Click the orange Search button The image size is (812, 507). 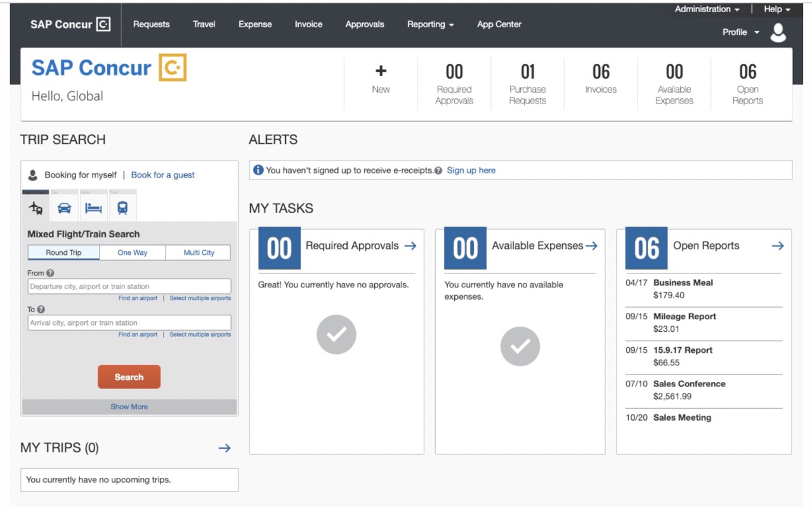(x=129, y=377)
